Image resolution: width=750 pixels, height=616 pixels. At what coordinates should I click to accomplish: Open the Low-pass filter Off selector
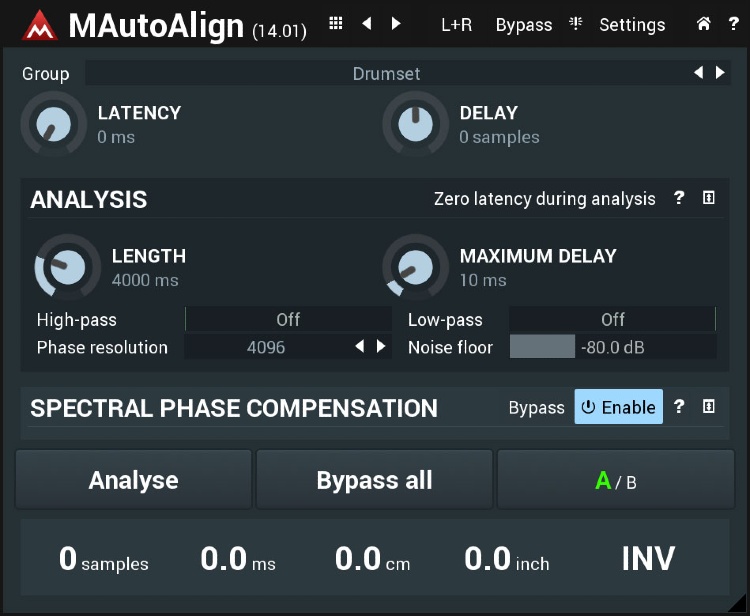[x=612, y=319]
